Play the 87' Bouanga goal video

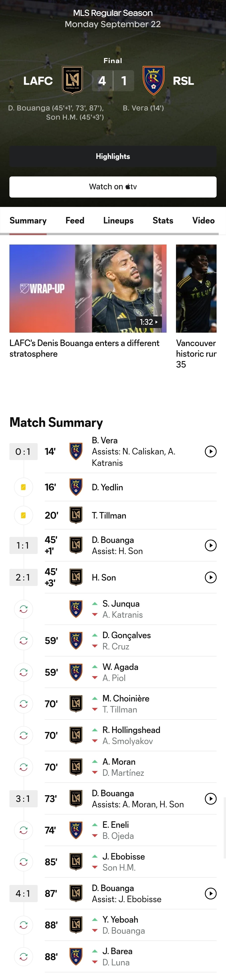tap(210, 893)
